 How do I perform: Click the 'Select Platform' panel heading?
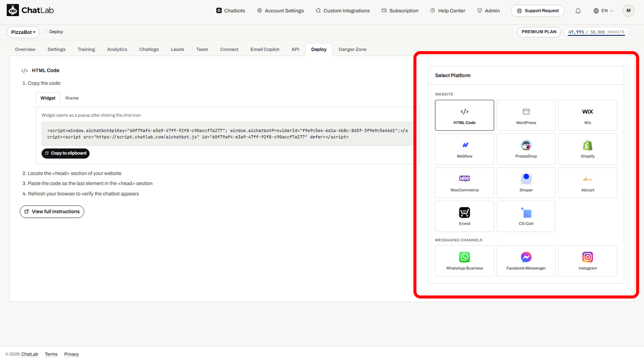(453, 76)
